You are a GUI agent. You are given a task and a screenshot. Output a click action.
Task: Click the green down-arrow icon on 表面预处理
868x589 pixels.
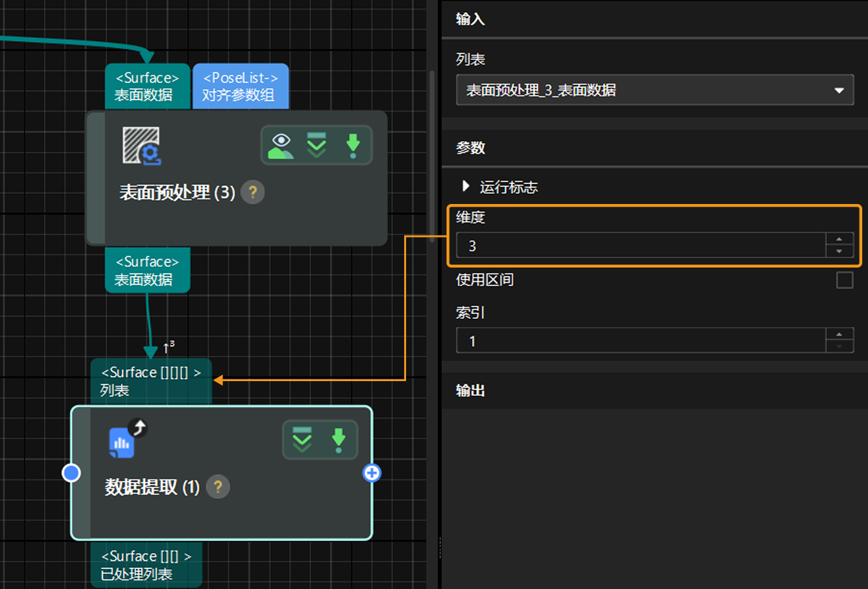pos(353,146)
